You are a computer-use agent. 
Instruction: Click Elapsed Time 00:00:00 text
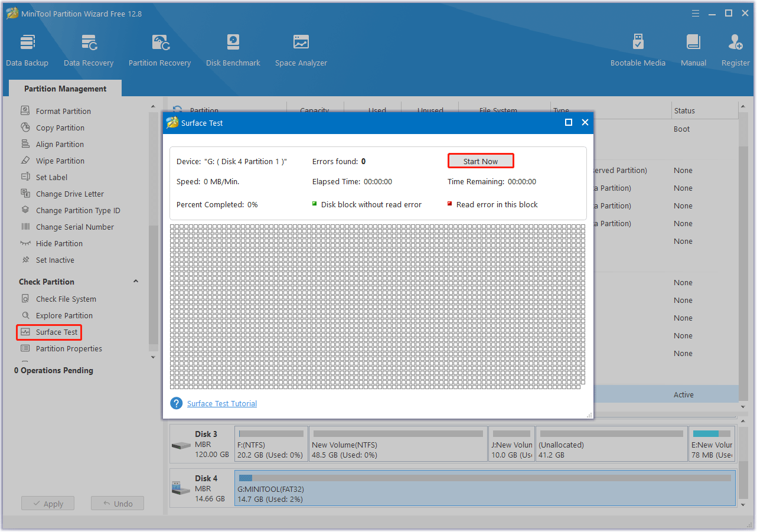(x=352, y=181)
